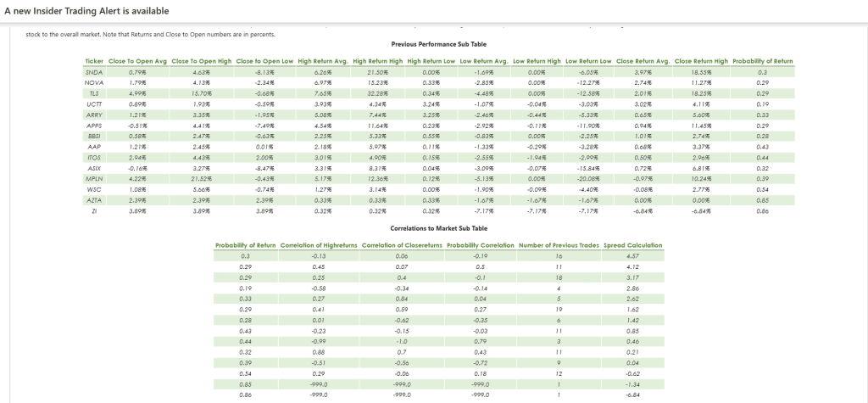Click the Previous Performance Sub Table title
The image size is (868, 403).
[438, 44]
